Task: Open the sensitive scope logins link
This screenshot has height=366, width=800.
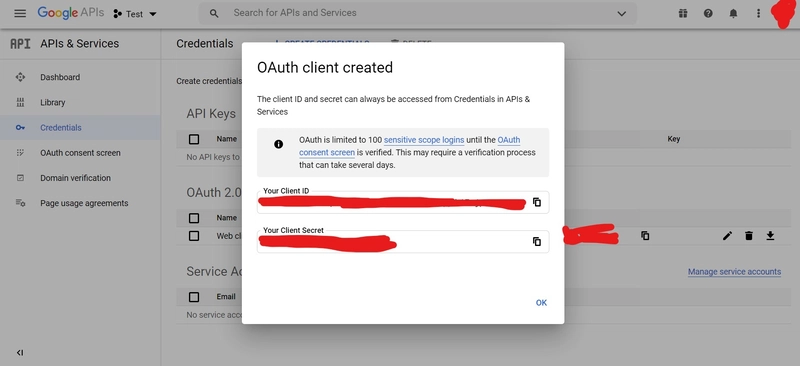Action: (424, 140)
